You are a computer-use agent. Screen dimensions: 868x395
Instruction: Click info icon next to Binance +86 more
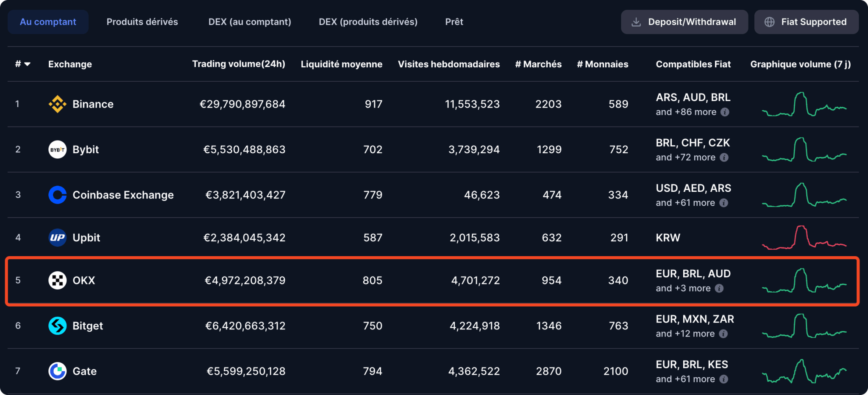tap(725, 112)
